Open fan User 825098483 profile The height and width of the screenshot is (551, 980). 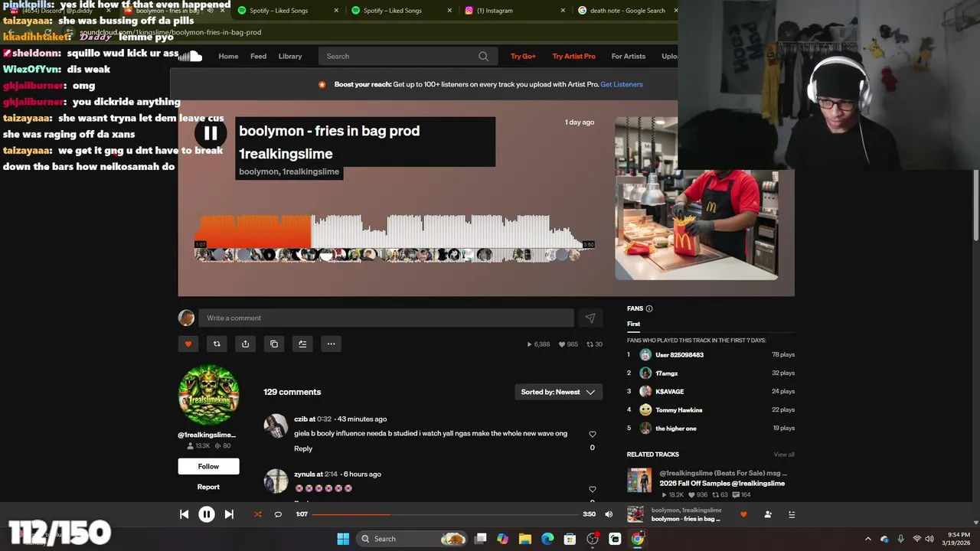[x=679, y=355]
